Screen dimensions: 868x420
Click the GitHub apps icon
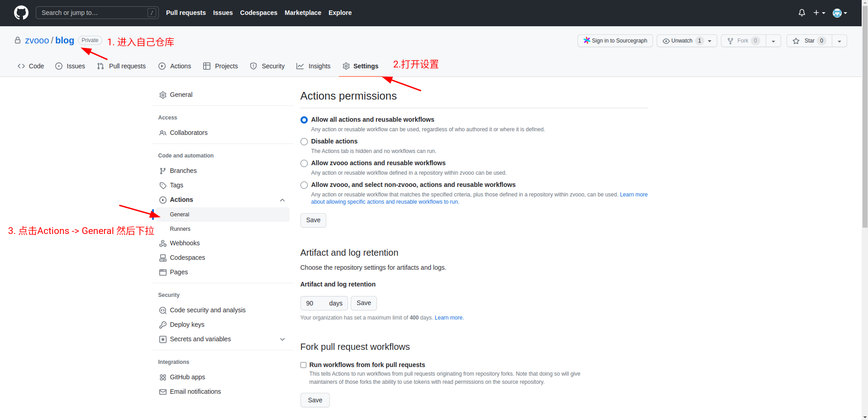point(163,377)
